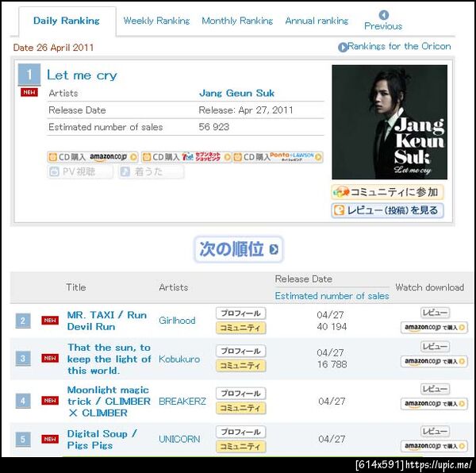
Task: Open プロフィール for UNICORN
Action: point(240,432)
